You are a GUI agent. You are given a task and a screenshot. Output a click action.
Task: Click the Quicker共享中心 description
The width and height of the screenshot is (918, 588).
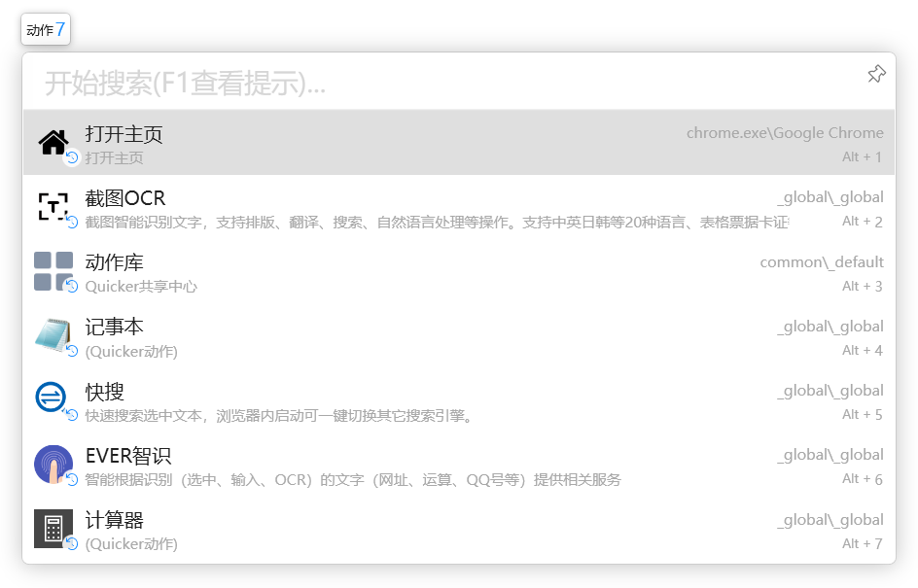(141, 287)
